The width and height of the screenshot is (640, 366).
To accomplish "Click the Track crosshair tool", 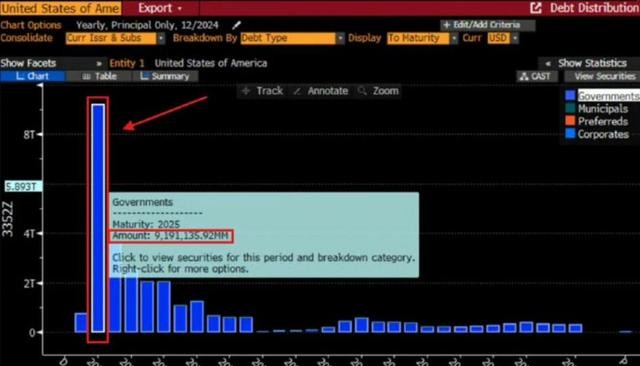I will [x=262, y=91].
